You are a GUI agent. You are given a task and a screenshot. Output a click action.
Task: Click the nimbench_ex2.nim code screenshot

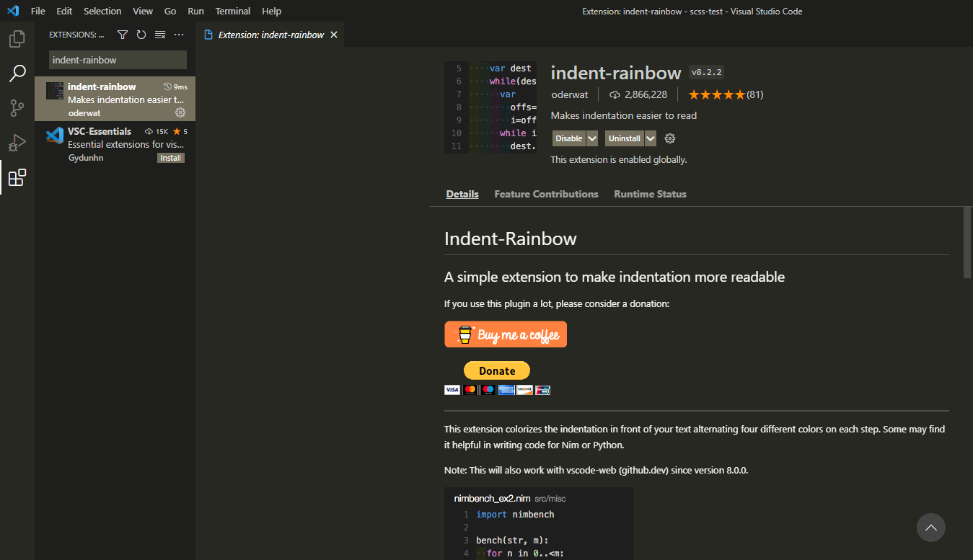coord(539,523)
